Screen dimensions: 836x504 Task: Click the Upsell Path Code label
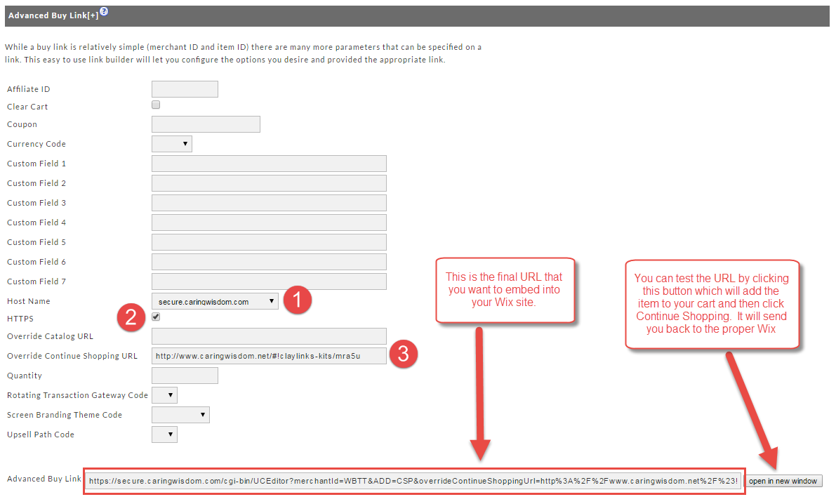[41, 435]
